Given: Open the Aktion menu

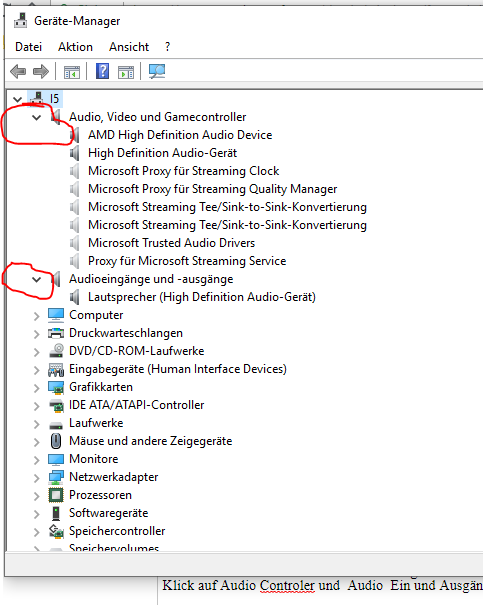Looking at the screenshot, I should point(75,47).
